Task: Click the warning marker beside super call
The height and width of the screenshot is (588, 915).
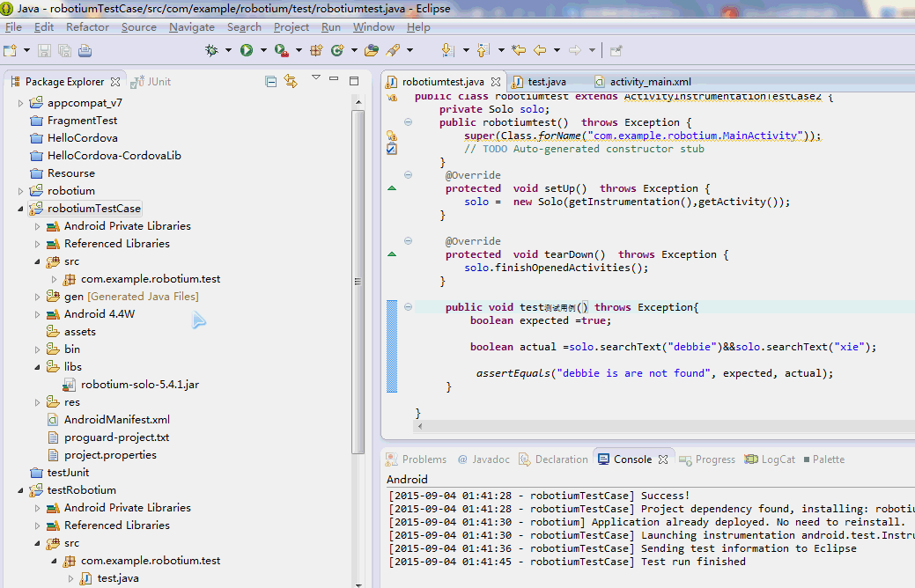Action: (x=392, y=136)
